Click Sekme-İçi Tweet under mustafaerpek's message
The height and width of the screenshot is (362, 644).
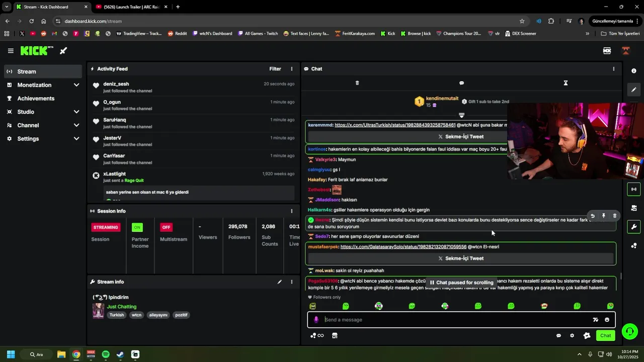pos(460,258)
